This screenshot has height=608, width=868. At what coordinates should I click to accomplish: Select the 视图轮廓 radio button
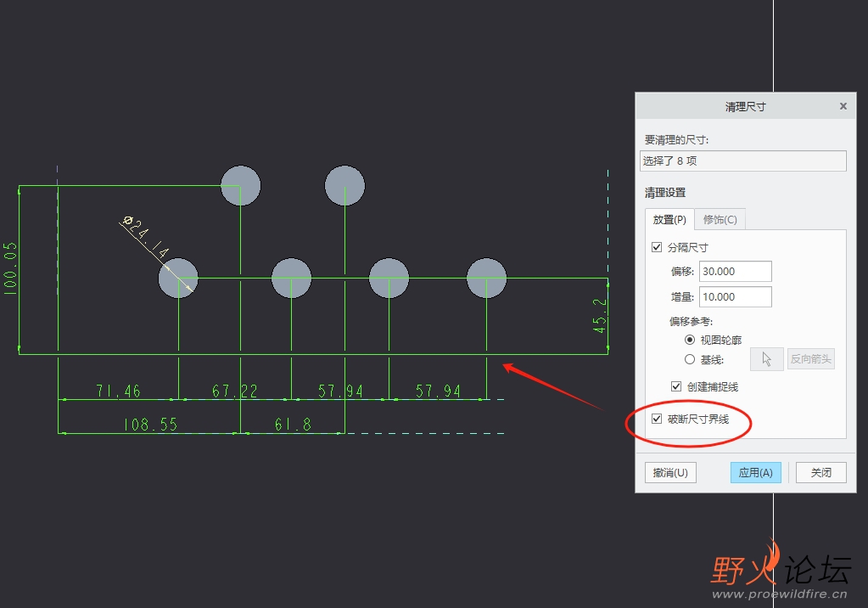690,339
